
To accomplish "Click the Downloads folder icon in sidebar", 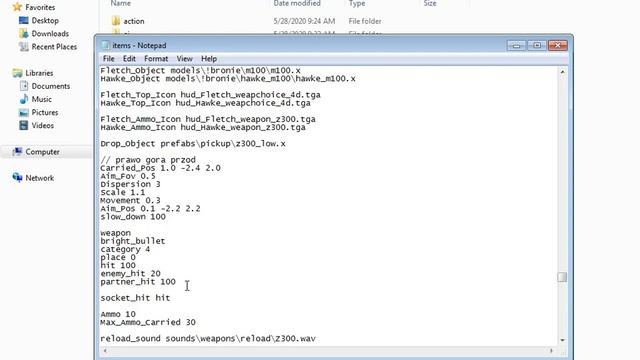I will (24, 33).
